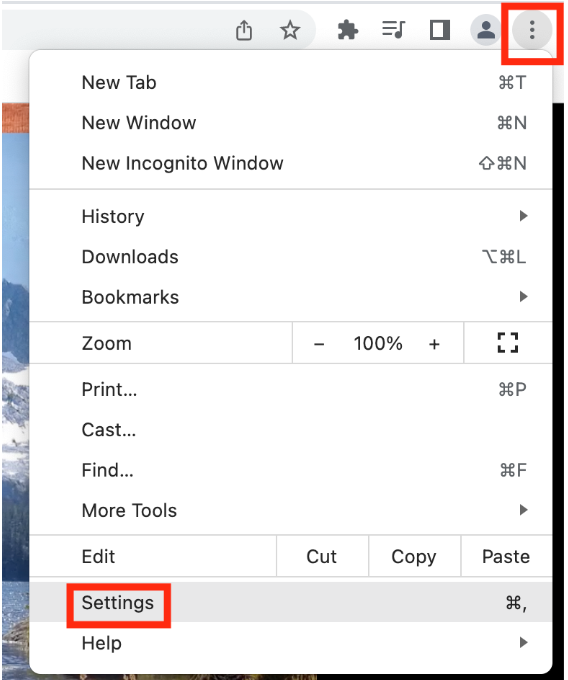Viewport: 568px width, 680px height.
Task: Bookmark this tab with the star icon
Action: pyautogui.click(x=290, y=30)
